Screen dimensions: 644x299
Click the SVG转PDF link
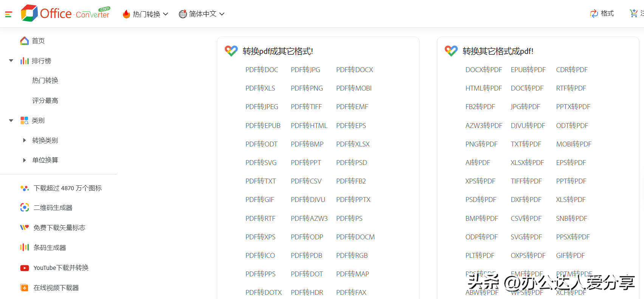point(526,237)
